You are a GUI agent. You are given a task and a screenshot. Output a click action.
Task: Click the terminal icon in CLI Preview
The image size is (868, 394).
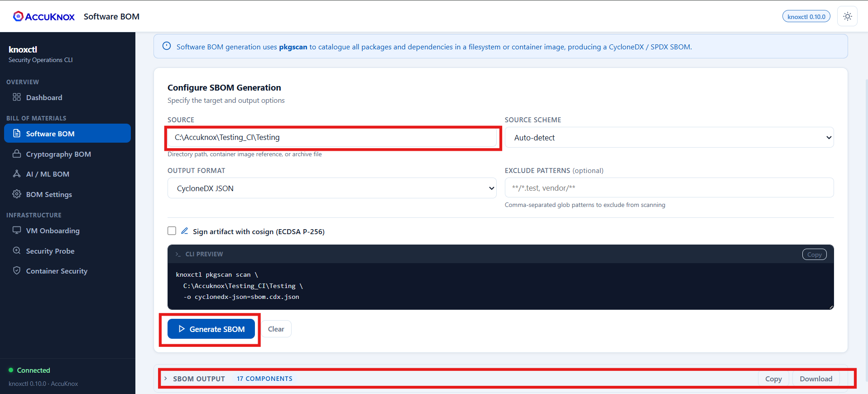point(178,255)
